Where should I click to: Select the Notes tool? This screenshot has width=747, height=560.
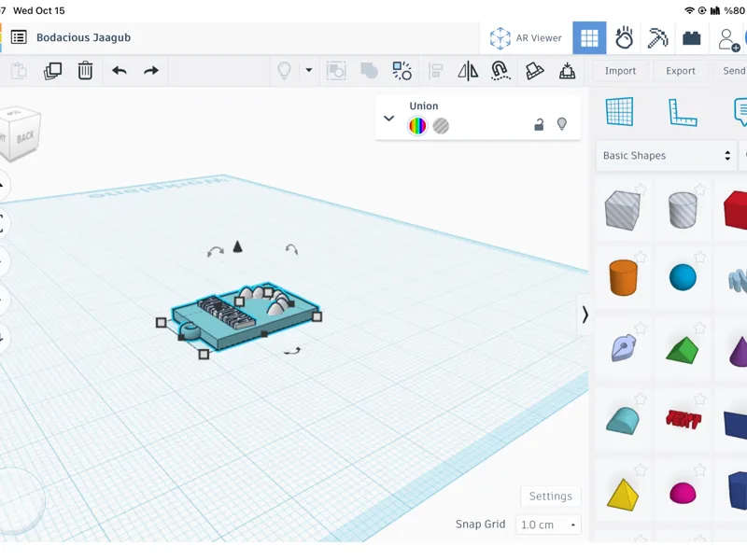pyautogui.click(x=740, y=111)
